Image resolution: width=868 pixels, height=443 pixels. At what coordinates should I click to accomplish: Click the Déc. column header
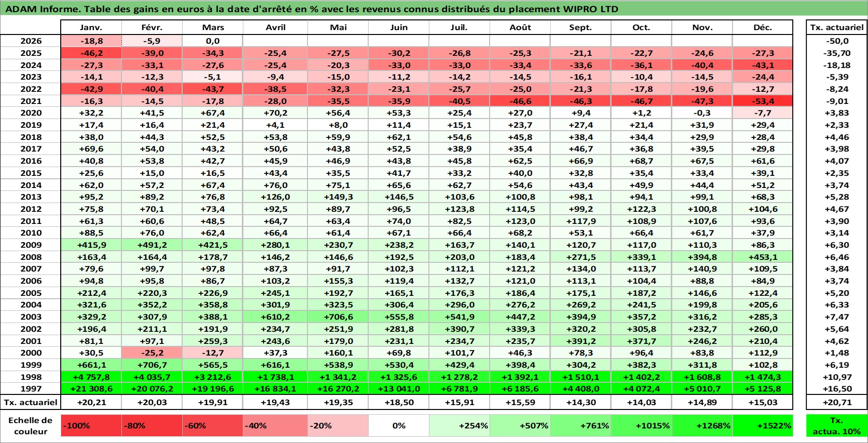[x=763, y=27]
